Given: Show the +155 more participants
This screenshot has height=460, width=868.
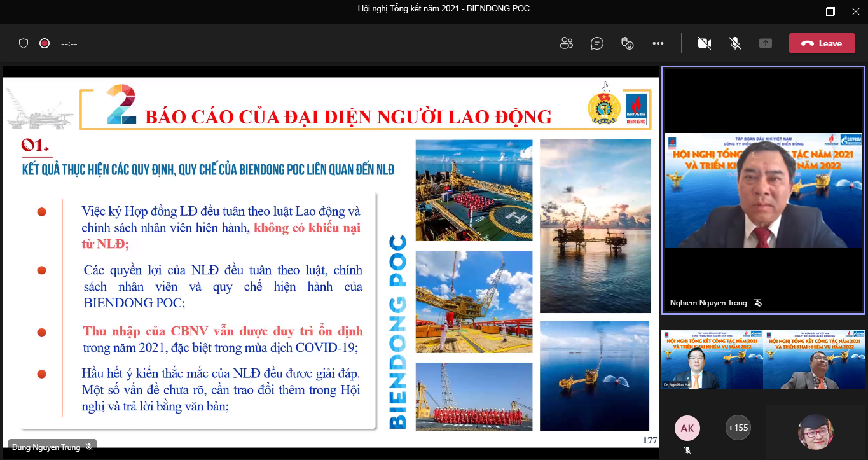Looking at the screenshot, I should pos(738,428).
